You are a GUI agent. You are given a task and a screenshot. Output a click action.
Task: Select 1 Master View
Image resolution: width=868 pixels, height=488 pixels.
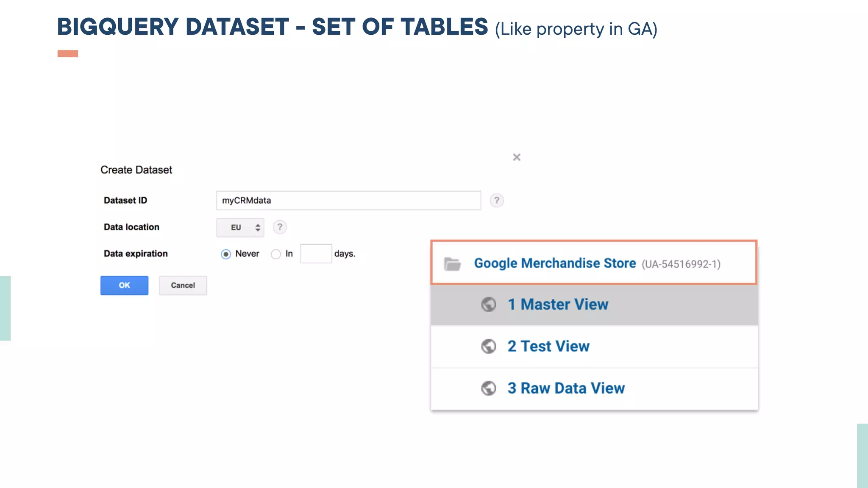(558, 304)
